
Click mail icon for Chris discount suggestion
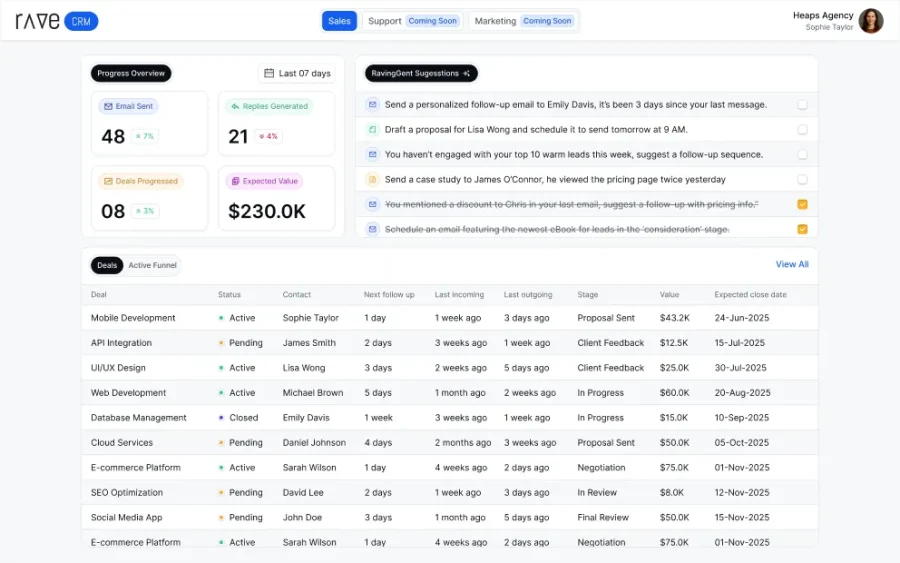point(373,204)
